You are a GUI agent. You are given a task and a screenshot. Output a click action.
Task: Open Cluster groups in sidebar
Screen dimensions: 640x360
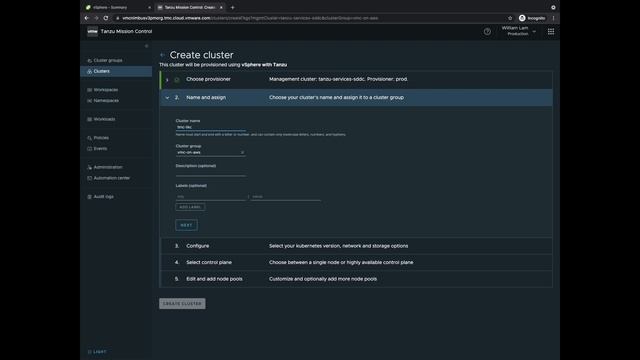108,60
